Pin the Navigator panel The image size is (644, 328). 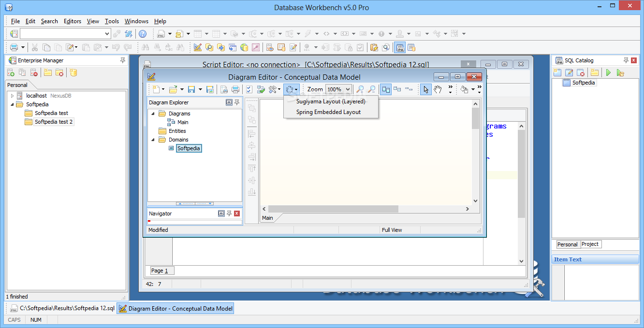coord(229,214)
